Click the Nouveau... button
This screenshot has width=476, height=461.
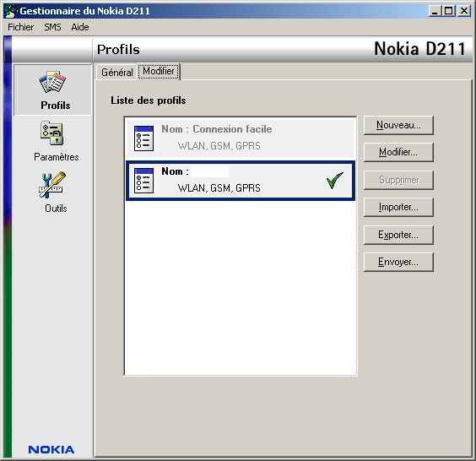[398, 125]
